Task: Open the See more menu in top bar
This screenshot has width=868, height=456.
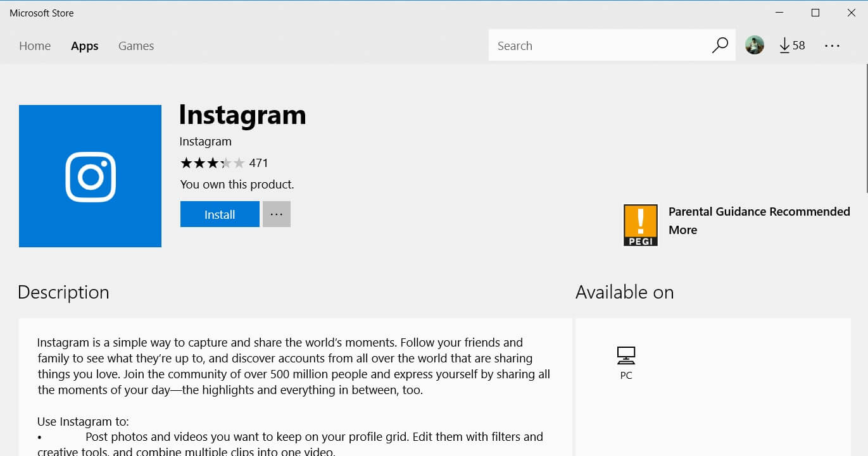Action: tap(832, 46)
